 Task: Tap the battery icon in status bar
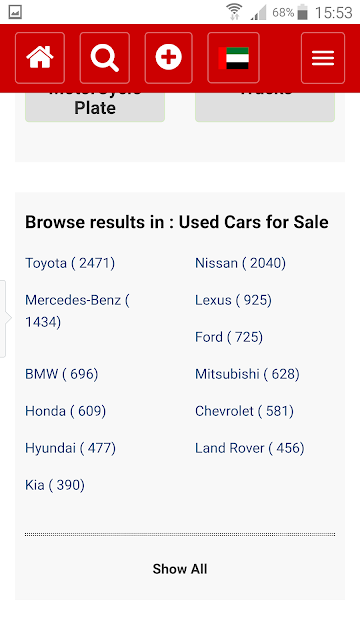click(302, 12)
